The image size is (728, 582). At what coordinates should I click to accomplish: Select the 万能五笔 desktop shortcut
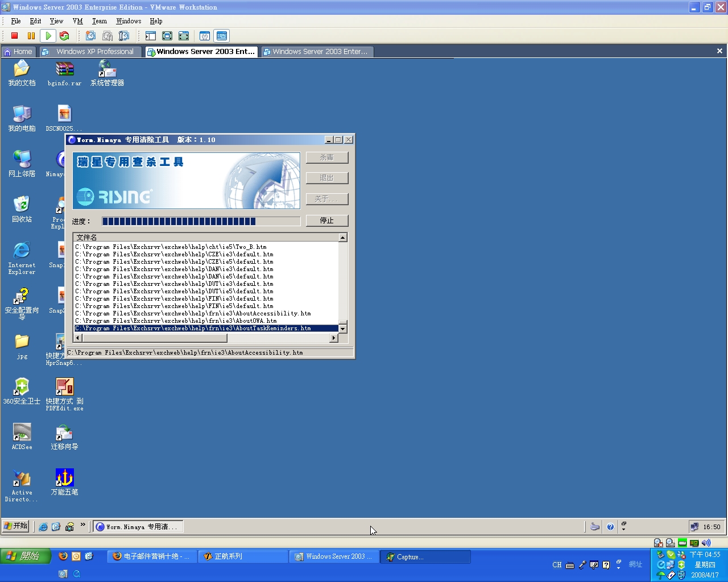pyautogui.click(x=64, y=482)
